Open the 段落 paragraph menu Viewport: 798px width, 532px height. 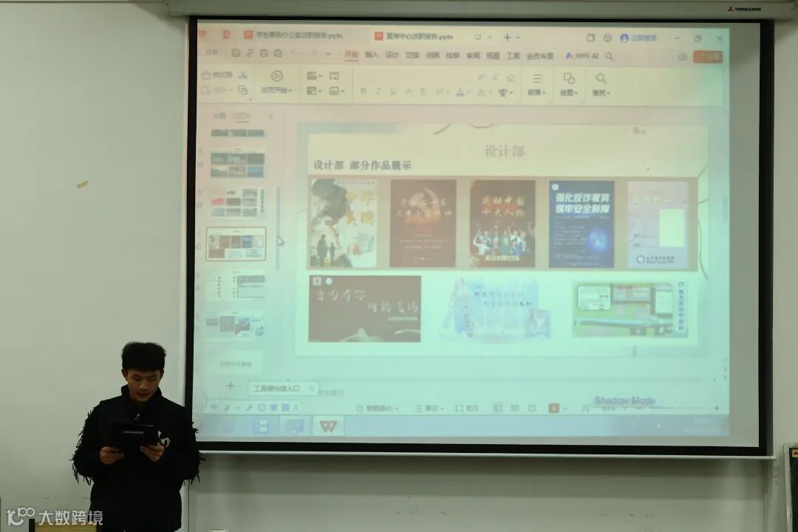(536, 84)
